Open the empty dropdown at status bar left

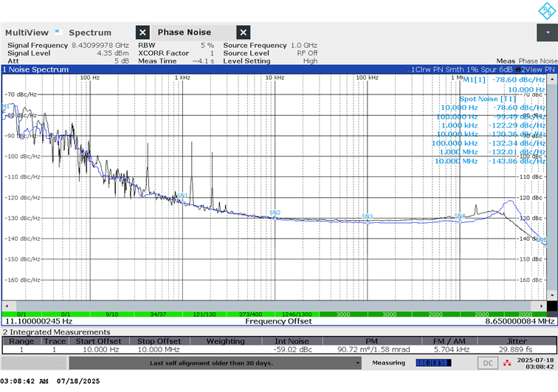tap(34, 363)
